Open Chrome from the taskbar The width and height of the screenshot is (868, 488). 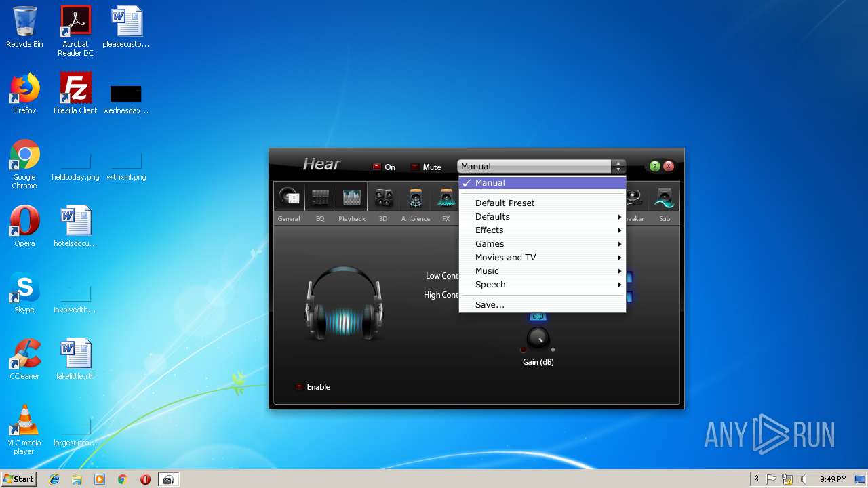coord(123,479)
